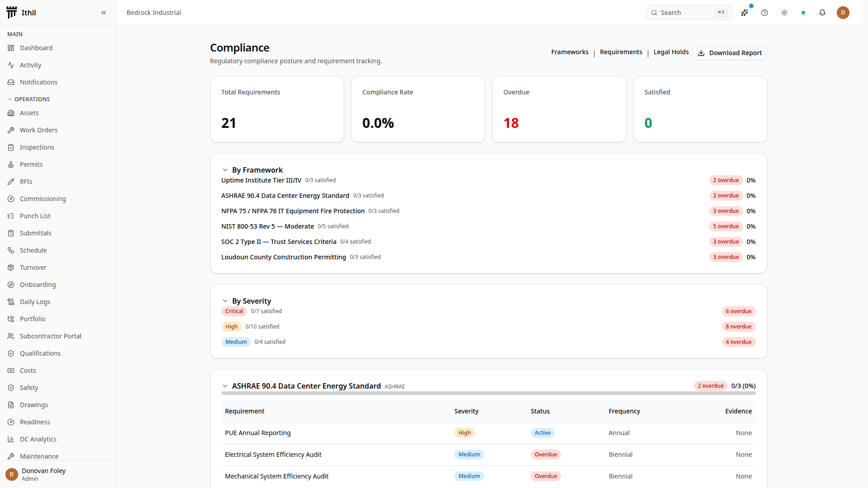This screenshot has height=488, width=868.
Task: Click the help question-mark icon
Action: click(764, 13)
